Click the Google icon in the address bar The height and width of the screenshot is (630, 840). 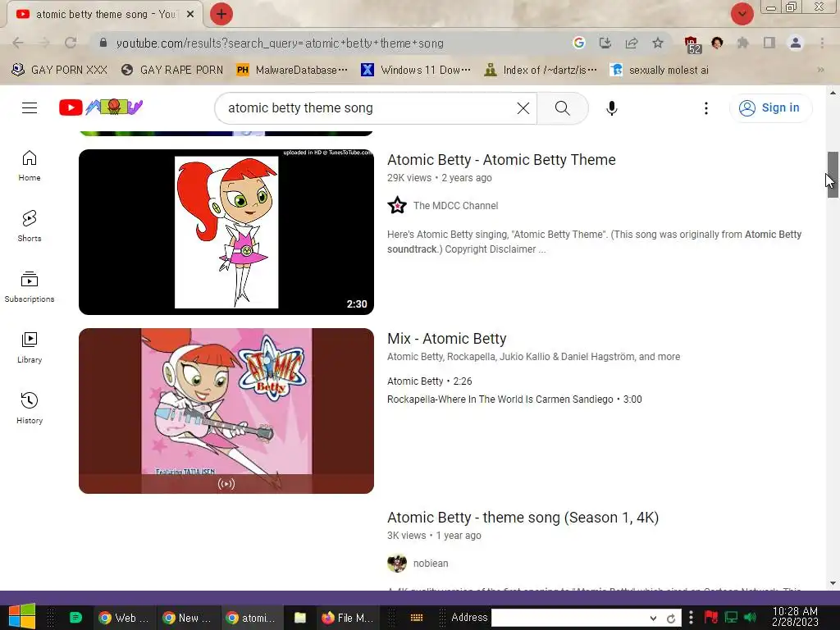point(578,43)
